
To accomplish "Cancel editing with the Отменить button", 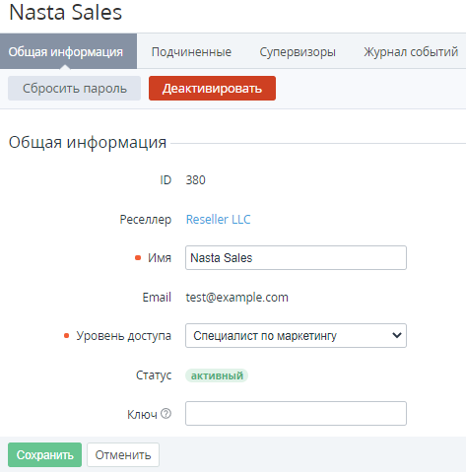I will pyautogui.click(x=123, y=455).
